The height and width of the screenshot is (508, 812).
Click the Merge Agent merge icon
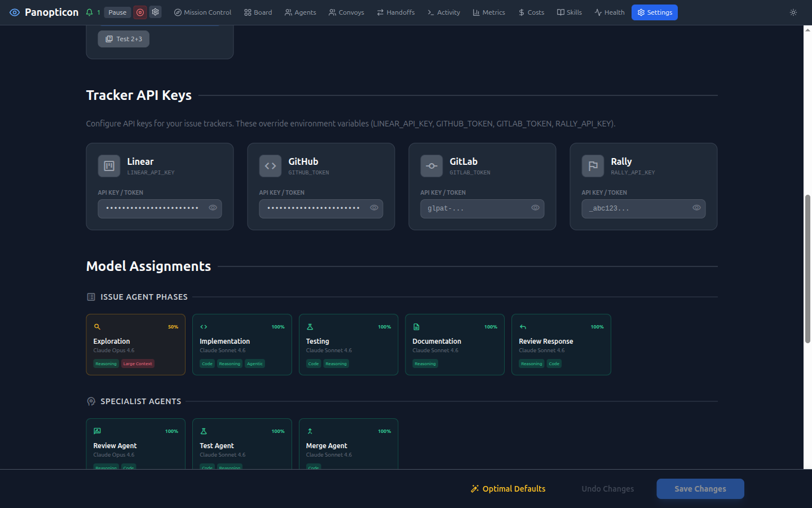point(310,431)
